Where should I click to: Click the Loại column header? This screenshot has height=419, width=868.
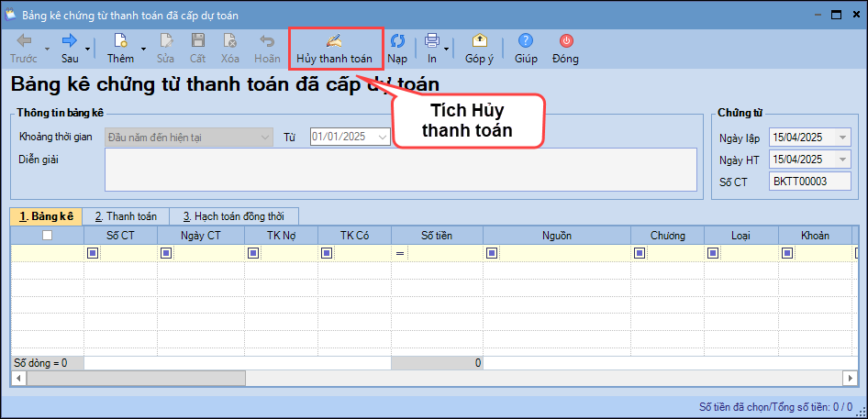pyautogui.click(x=741, y=236)
